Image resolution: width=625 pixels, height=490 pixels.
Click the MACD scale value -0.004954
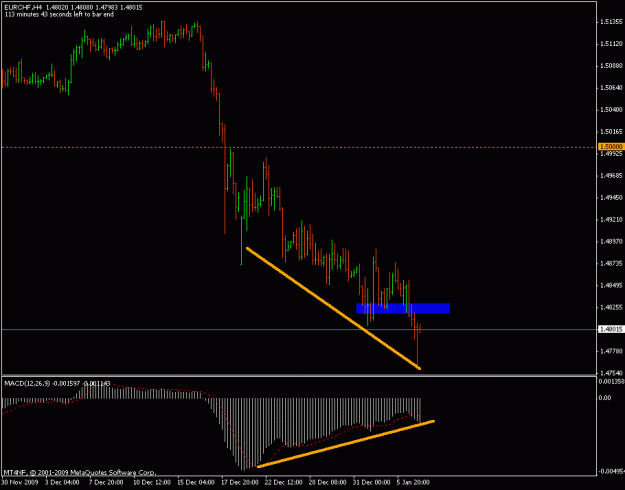(611, 472)
